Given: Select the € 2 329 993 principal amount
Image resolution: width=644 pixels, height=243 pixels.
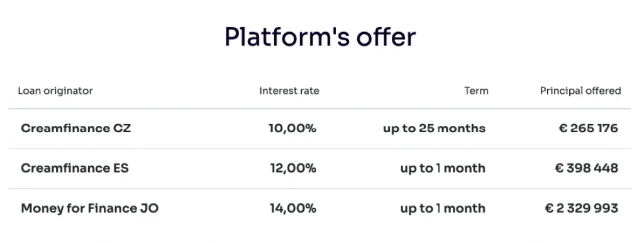Looking at the screenshot, I should point(582,208).
